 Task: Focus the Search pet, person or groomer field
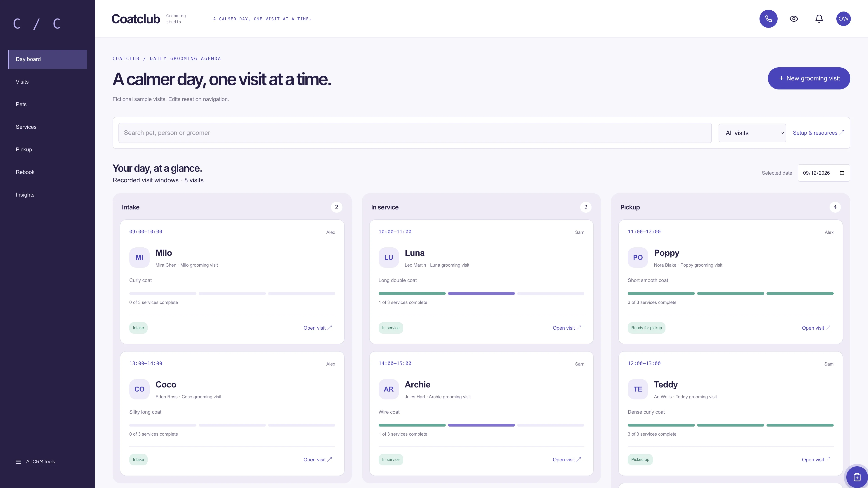415,133
